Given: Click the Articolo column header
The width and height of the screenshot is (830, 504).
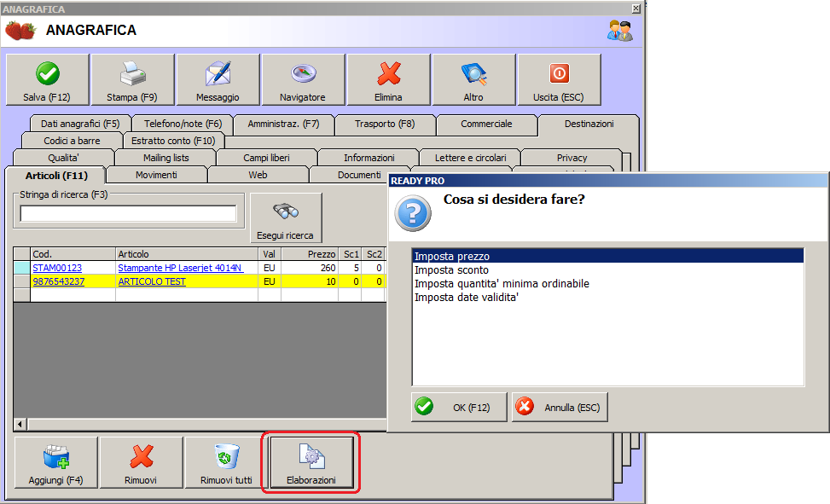Looking at the screenshot, I should pyautogui.click(x=187, y=254).
